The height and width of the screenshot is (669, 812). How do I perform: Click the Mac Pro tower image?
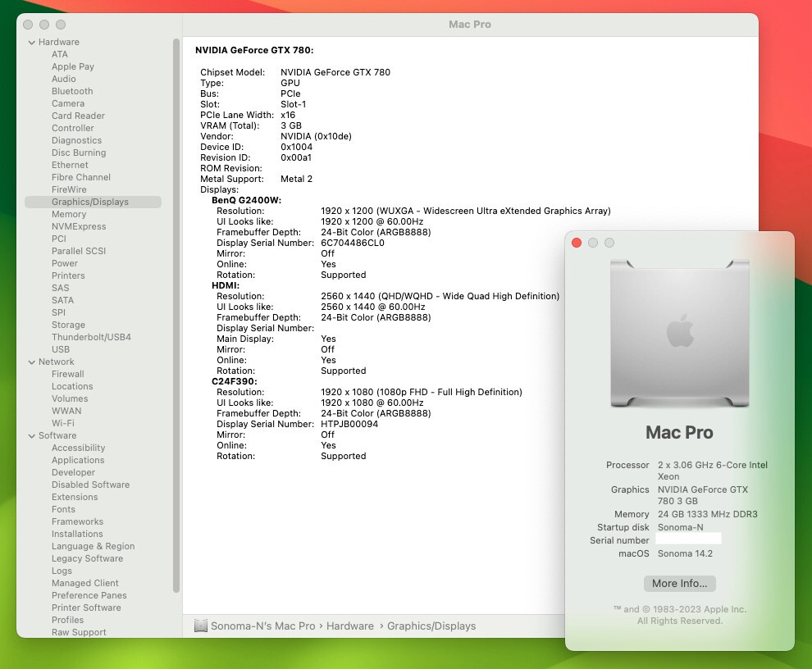tap(679, 334)
